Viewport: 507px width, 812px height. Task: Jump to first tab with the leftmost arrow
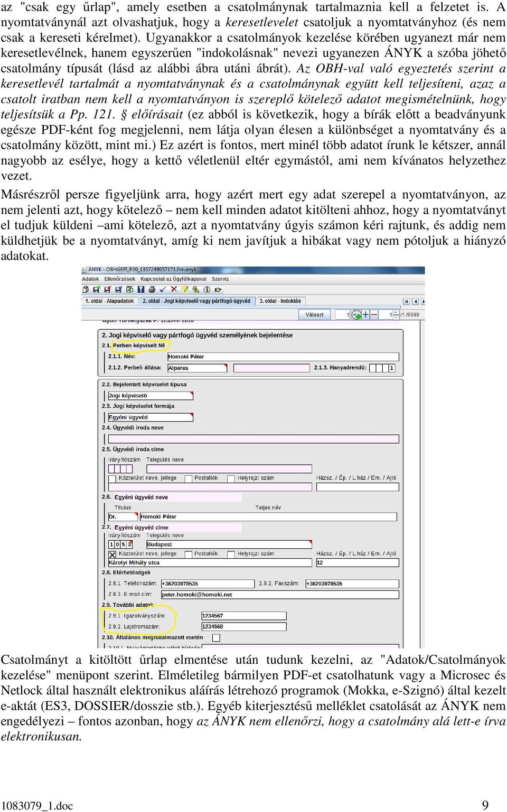407,301
